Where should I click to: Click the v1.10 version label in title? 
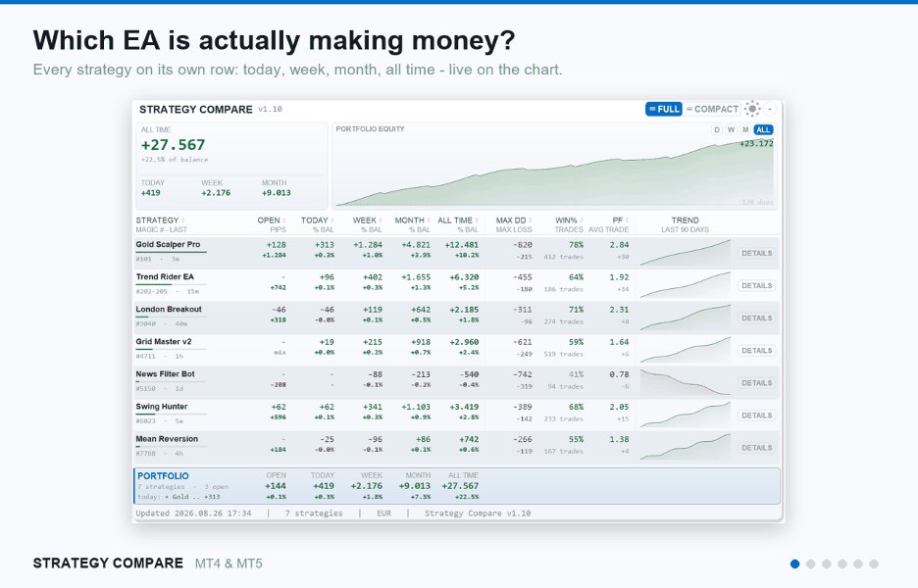[270, 110]
